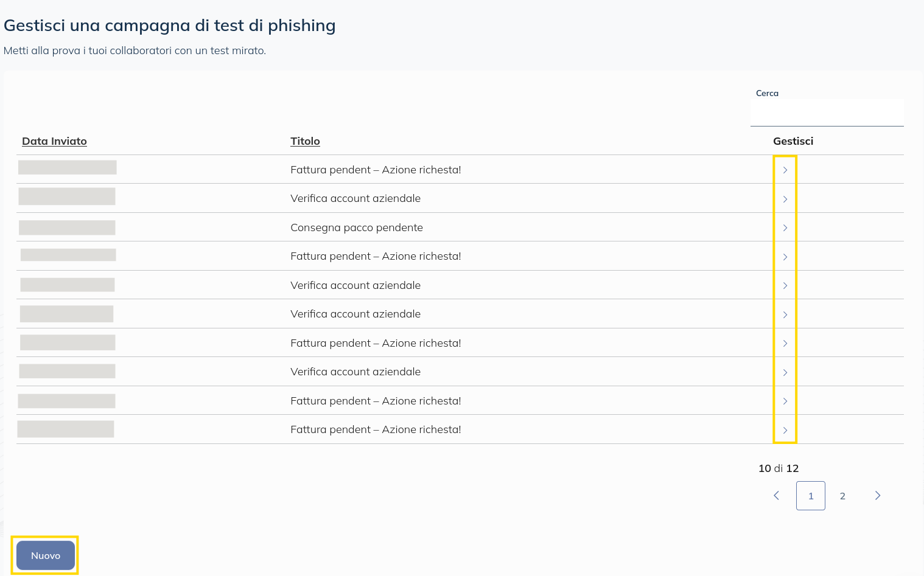This screenshot has height=576, width=924.
Task: Select page 2 of the campaign list
Action: click(842, 495)
